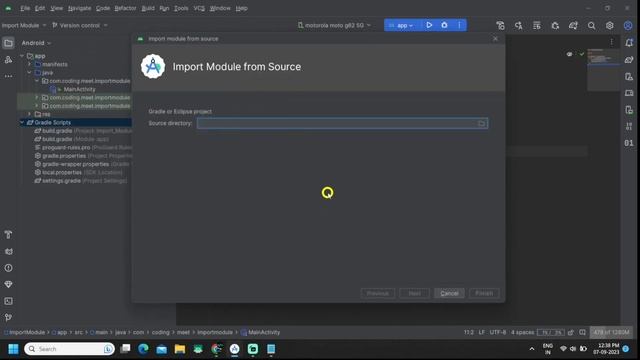Open Android project view dropdown

tap(36, 43)
